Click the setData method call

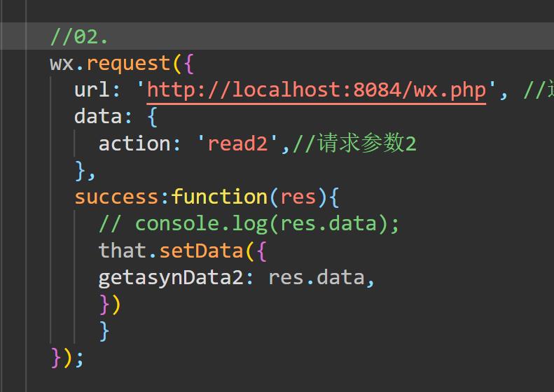[200, 250]
